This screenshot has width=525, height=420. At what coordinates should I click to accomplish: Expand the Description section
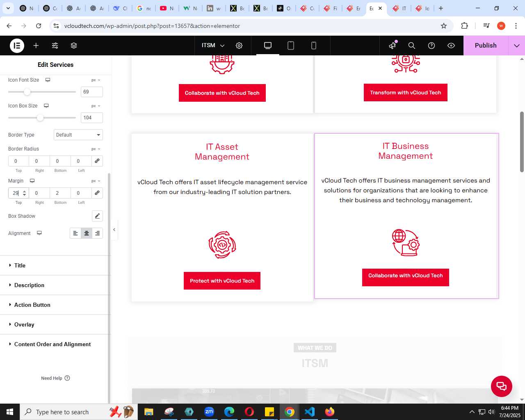click(x=55, y=285)
